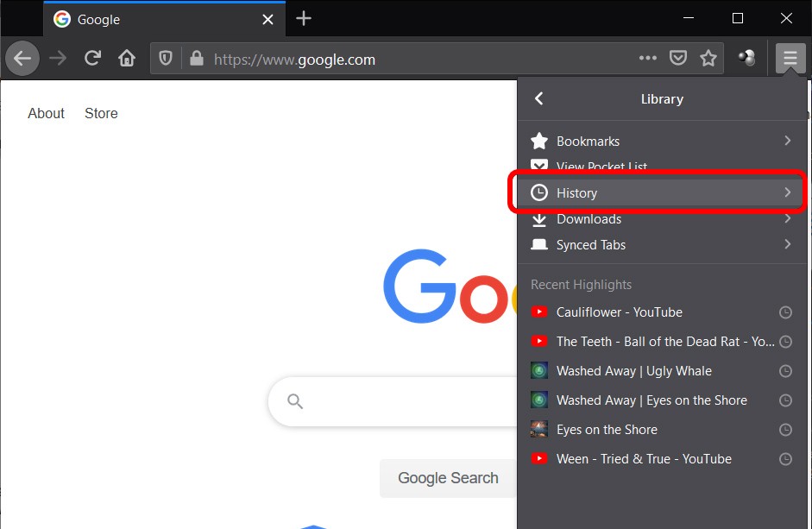Minimize the Firefox window
The width and height of the screenshot is (812, 529).
point(689,18)
